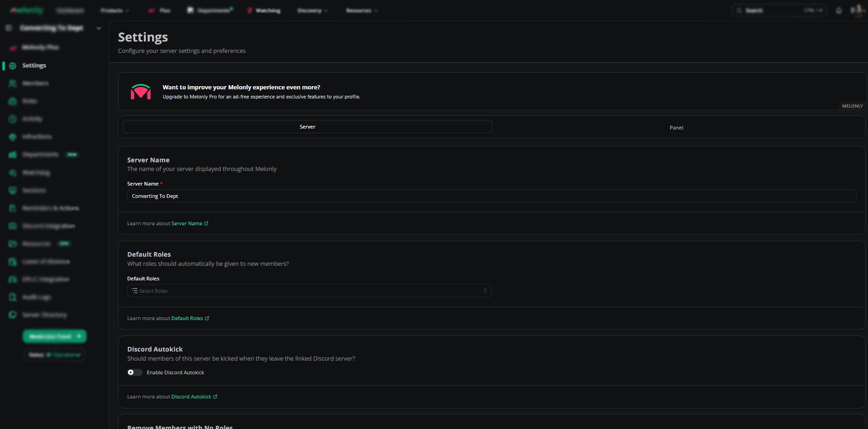
Task: Click the green Moderator Panel button
Action: [55, 336]
